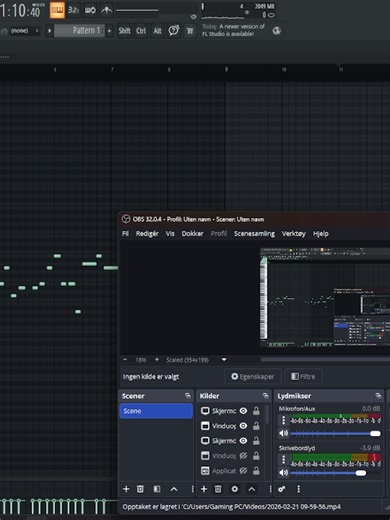Screen dimensions: 390x520
Task: Show the Applicat source via crossed eye
Action: 243,471
